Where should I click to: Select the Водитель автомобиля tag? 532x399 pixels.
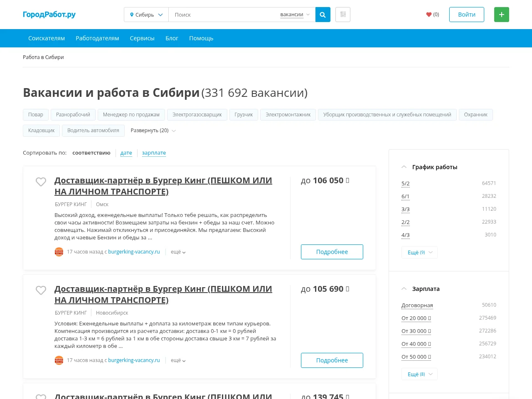[x=93, y=131]
